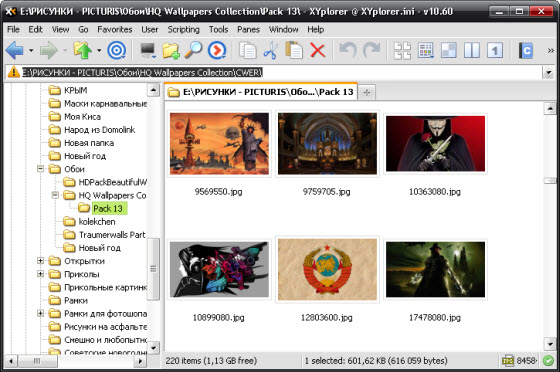
Task: Open back button history dropdown
Action: click(x=31, y=50)
